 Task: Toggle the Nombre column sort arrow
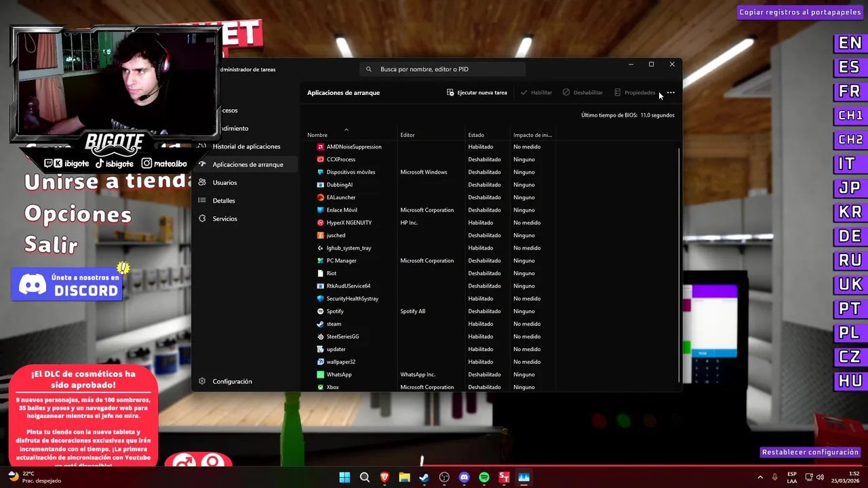(346, 129)
